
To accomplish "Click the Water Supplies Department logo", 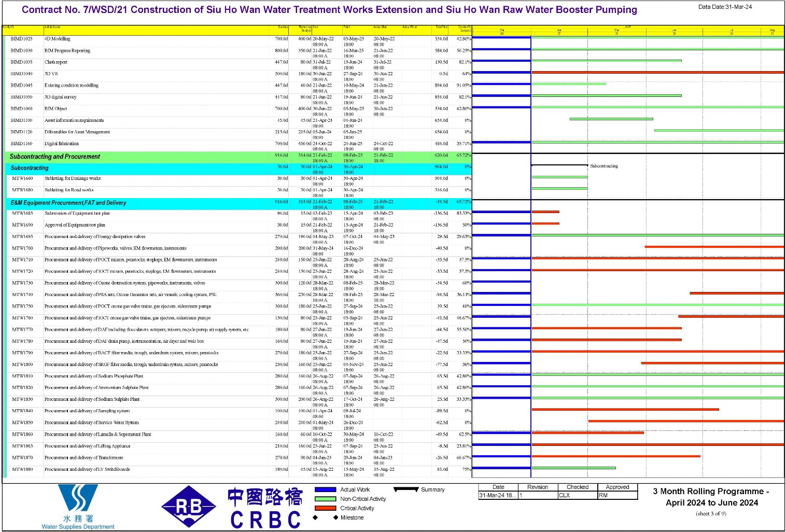I will tap(78, 507).
